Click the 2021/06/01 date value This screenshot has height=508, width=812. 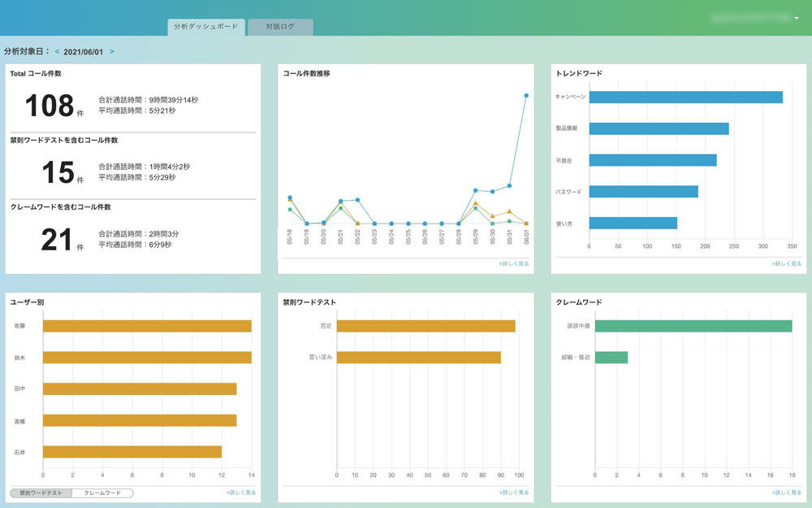pyautogui.click(x=84, y=52)
